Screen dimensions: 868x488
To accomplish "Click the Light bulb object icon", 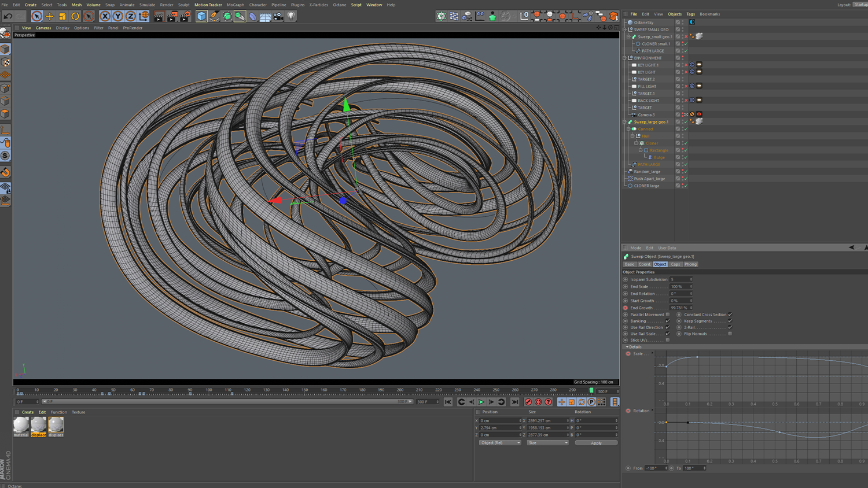I will pos(291,17).
